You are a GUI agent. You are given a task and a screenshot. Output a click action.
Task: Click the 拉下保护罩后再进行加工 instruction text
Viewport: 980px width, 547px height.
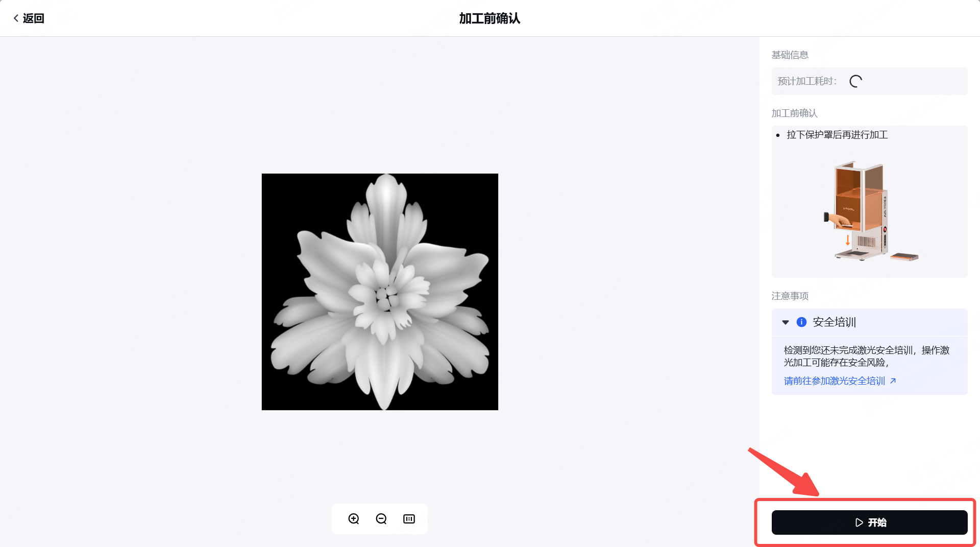(x=837, y=135)
